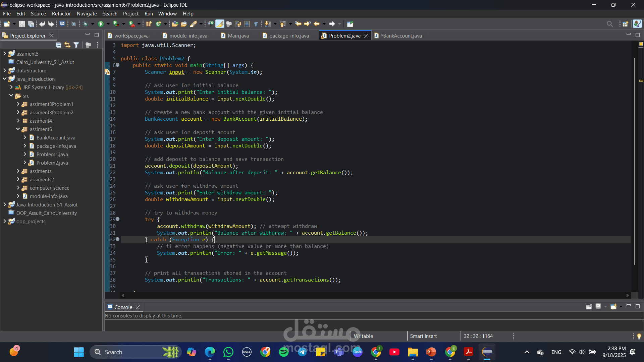
Task: Click the editor horizontal scrollbar
Action: [x=375, y=295]
